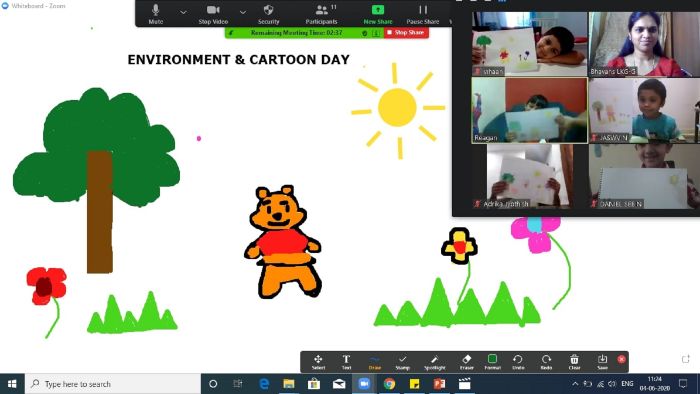Redo the whiteboard stroke
The width and height of the screenshot is (700, 394).
pyautogui.click(x=546, y=362)
